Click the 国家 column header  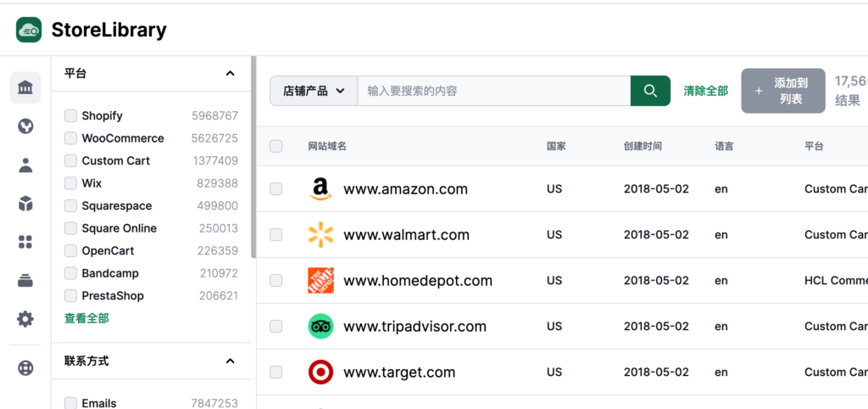click(556, 146)
